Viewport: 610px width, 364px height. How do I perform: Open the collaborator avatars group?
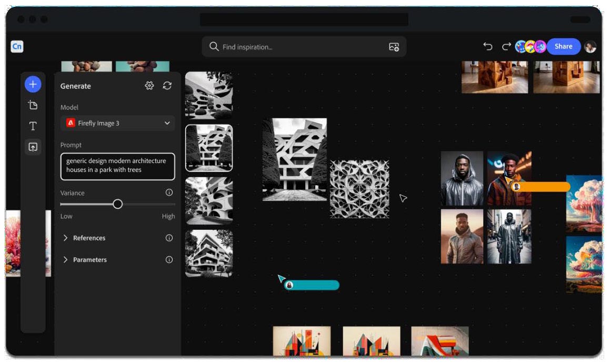[530, 47]
